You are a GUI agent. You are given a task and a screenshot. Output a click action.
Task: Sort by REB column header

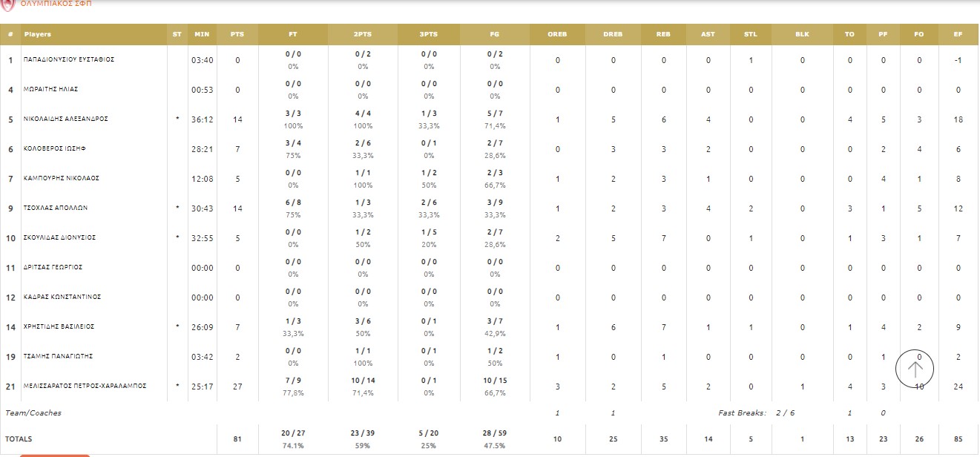663,35
